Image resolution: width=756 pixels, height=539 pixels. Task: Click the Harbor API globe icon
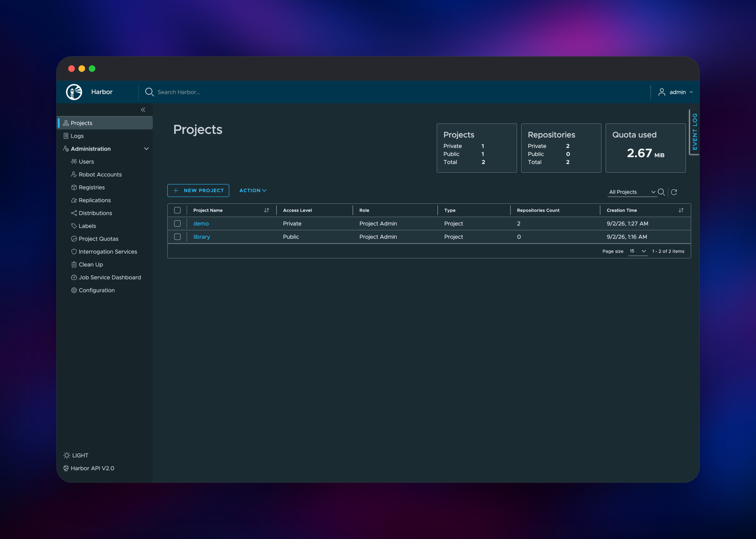(66, 468)
